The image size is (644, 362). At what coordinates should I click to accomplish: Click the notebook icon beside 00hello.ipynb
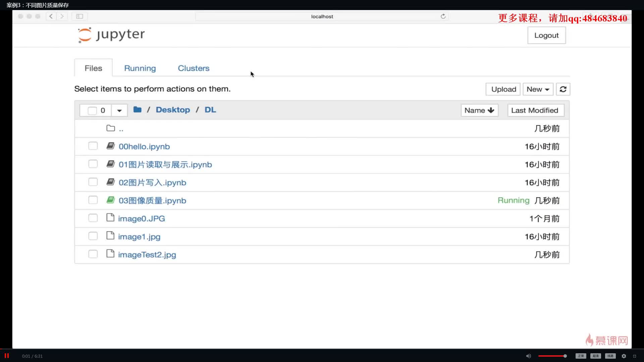(110, 146)
